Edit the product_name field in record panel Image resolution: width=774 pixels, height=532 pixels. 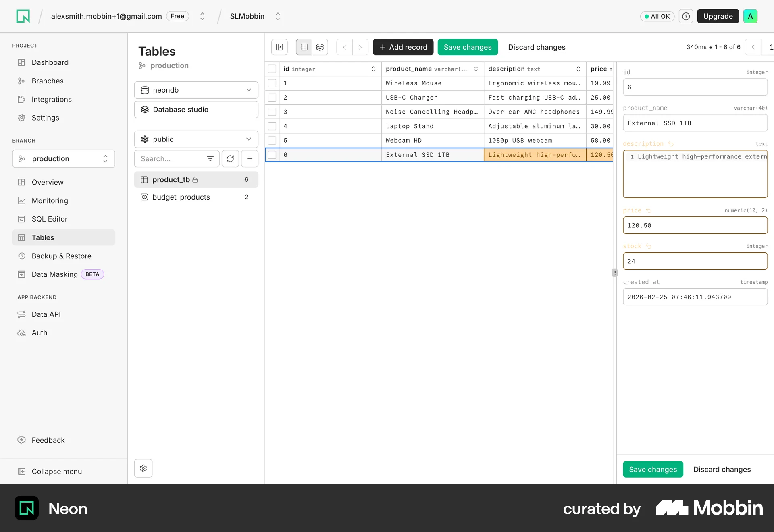point(695,123)
